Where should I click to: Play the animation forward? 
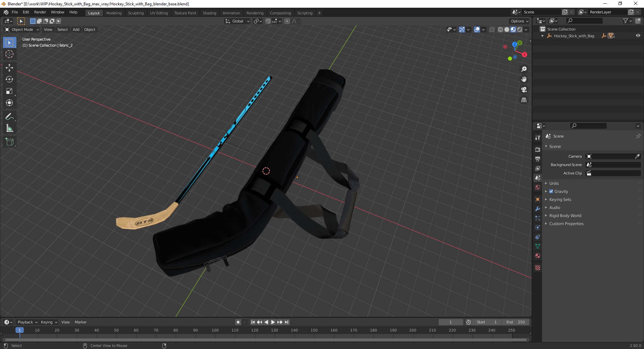tap(273, 322)
